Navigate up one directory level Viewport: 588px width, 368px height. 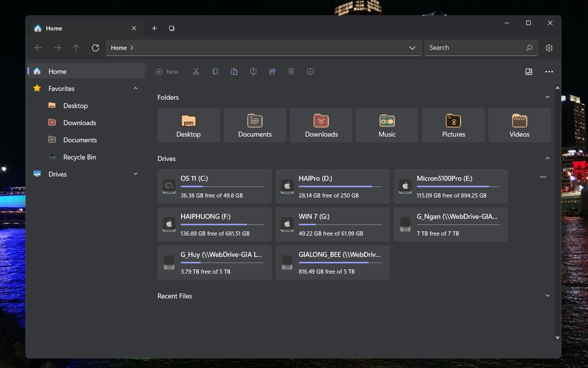76,48
